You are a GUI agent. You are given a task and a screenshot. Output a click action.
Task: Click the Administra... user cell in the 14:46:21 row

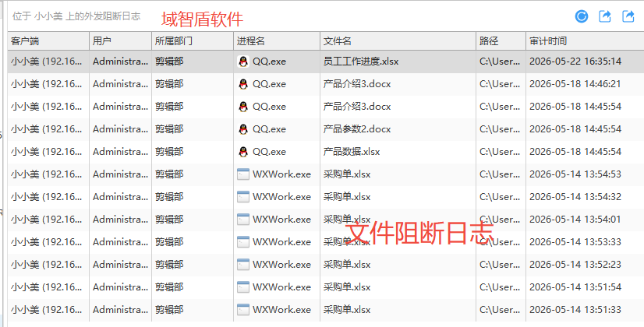click(120, 84)
